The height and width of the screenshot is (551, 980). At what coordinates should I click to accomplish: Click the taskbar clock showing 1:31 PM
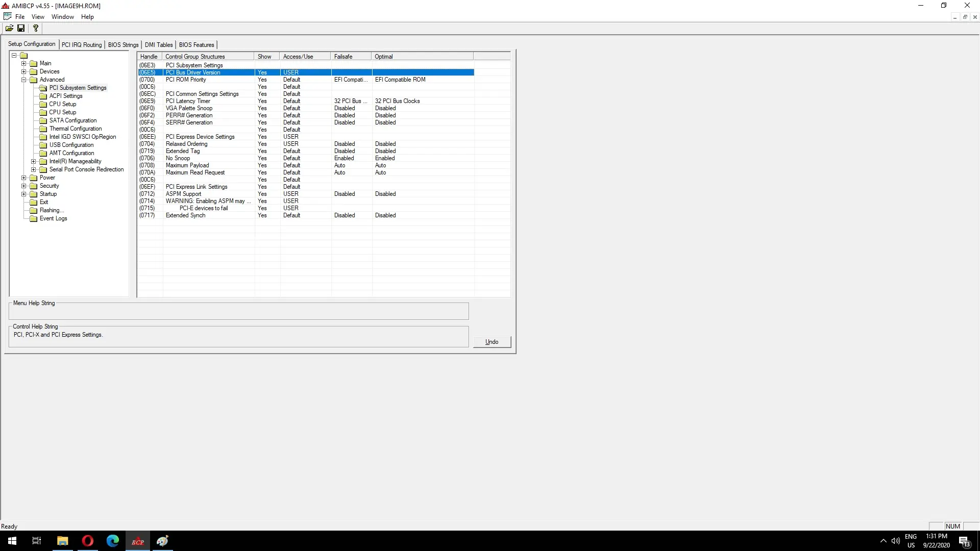tap(936, 541)
